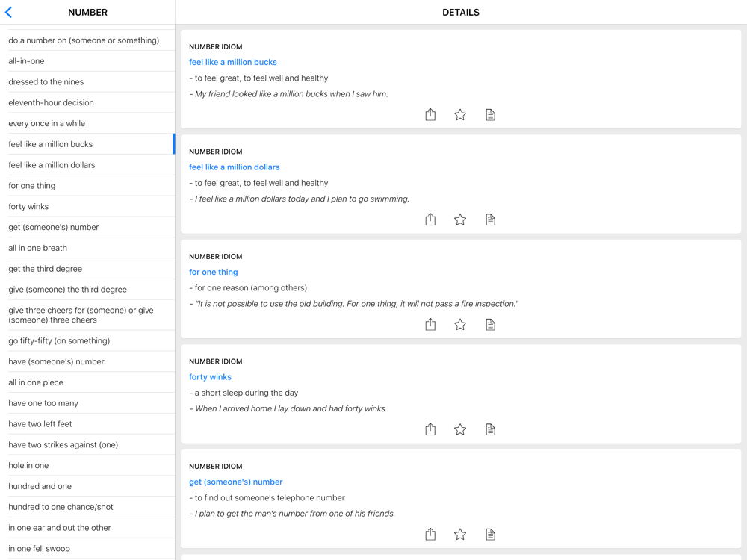Open the note icon for "for one thing"
Viewport: 747px width, 560px height.
490,324
